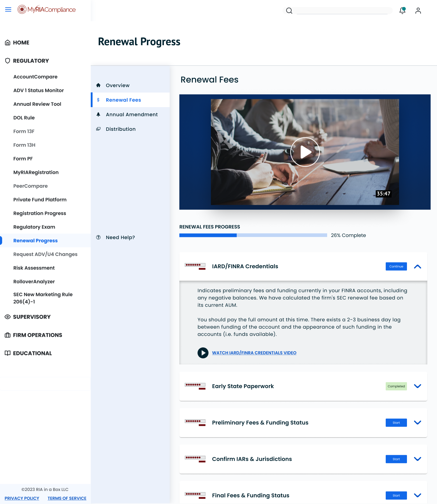
Task: Open the user profile icon
Action: pos(418,11)
